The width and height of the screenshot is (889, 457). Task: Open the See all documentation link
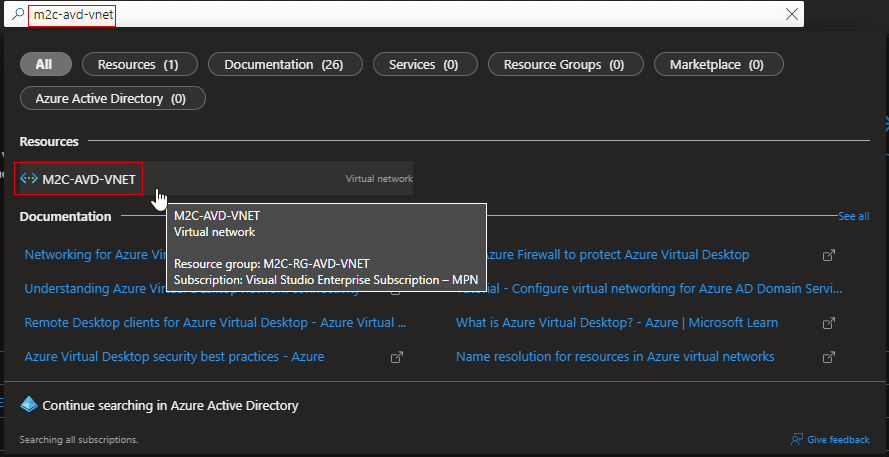click(x=853, y=216)
